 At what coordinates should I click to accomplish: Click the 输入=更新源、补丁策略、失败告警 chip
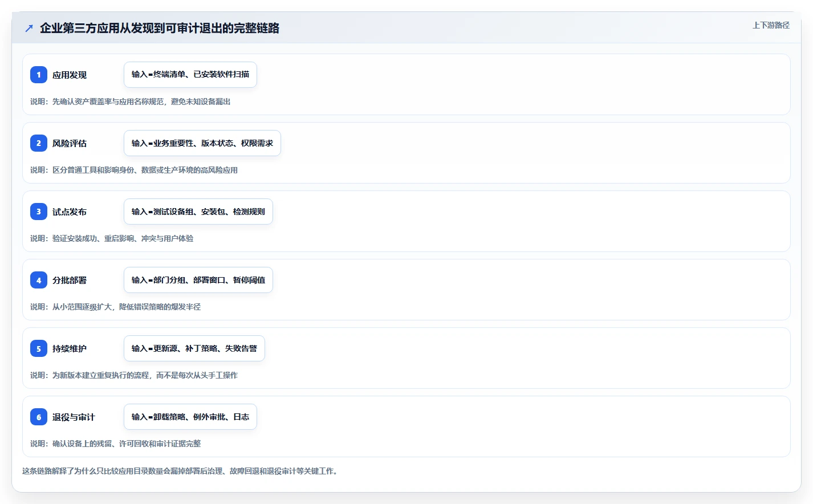(x=194, y=348)
